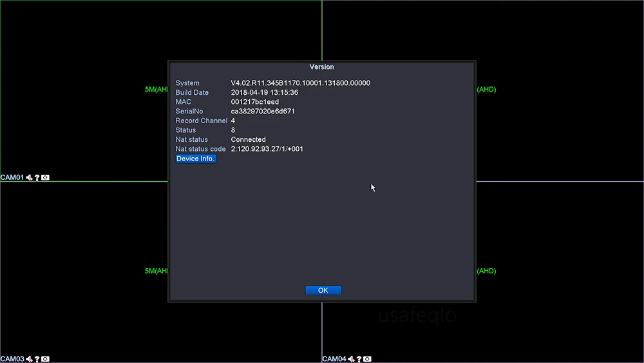Click CAM01 question mark status icon
644x363 pixels.
pos(37,177)
